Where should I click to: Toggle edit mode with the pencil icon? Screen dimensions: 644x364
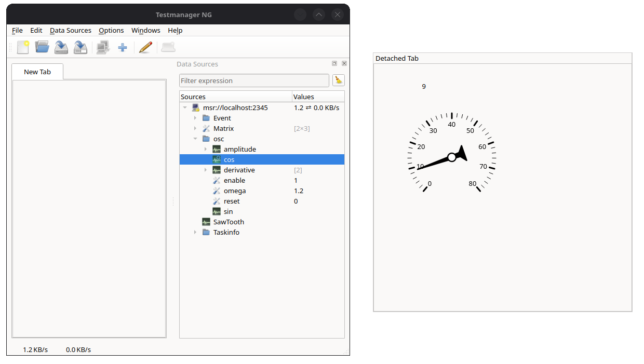tap(145, 47)
